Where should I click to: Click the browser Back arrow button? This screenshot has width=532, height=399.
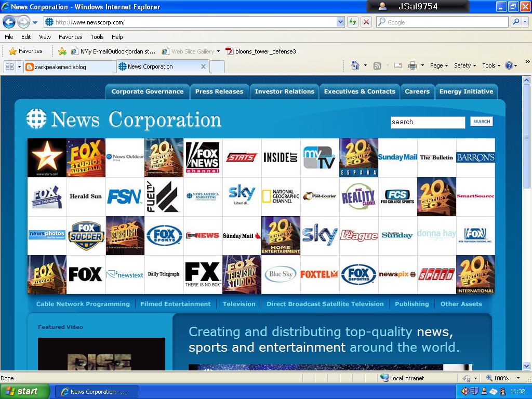pyautogui.click(x=9, y=22)
